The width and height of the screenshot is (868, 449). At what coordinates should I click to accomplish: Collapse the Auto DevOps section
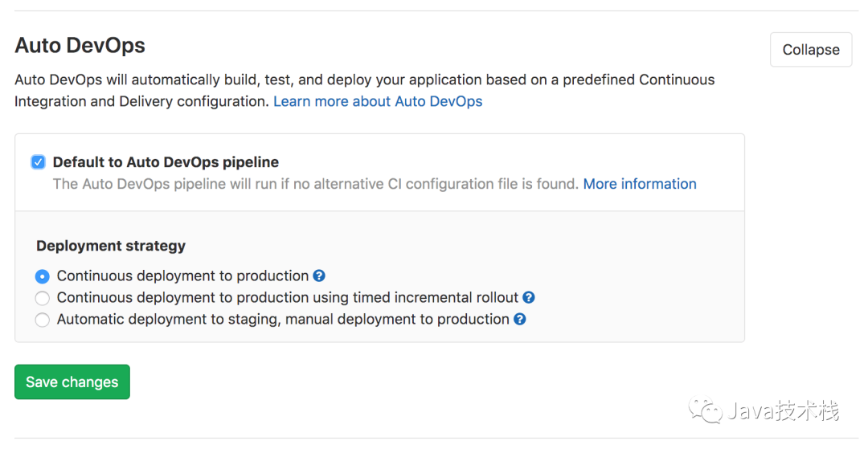point(810,50)
